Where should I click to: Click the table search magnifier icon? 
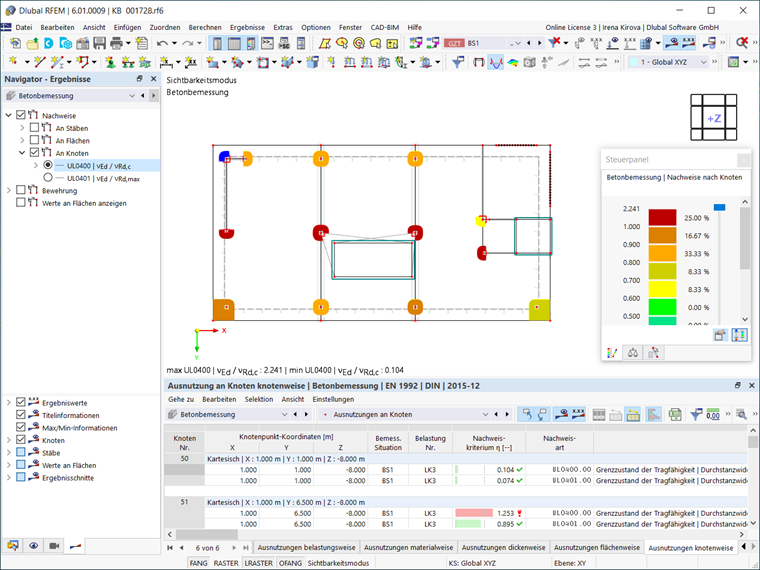741,414
